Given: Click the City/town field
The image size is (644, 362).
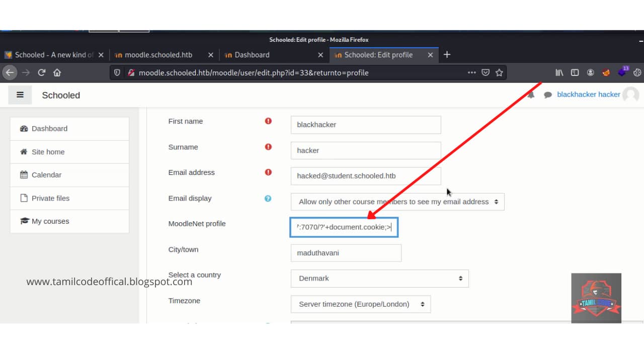Looking at the screenshot, I should [346, 253].
